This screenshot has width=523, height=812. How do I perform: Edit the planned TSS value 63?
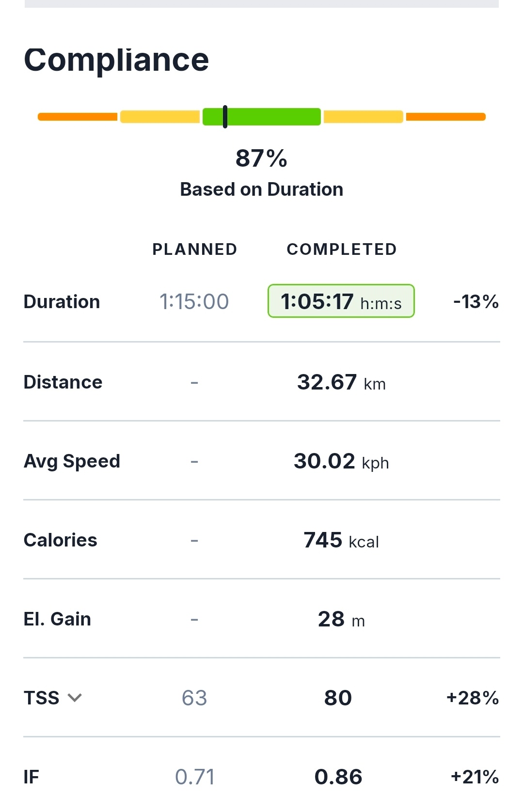pyautogui.click(x=194, y=698)
